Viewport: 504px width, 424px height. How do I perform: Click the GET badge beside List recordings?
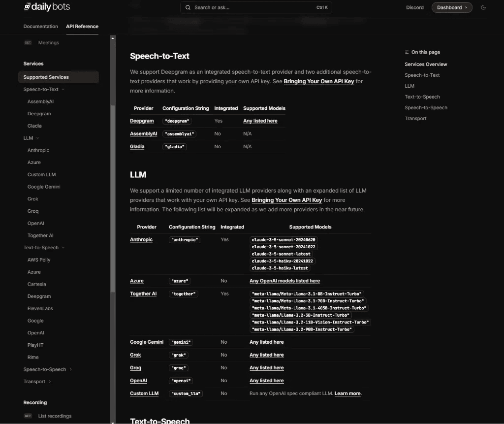[x=28, y=416]
